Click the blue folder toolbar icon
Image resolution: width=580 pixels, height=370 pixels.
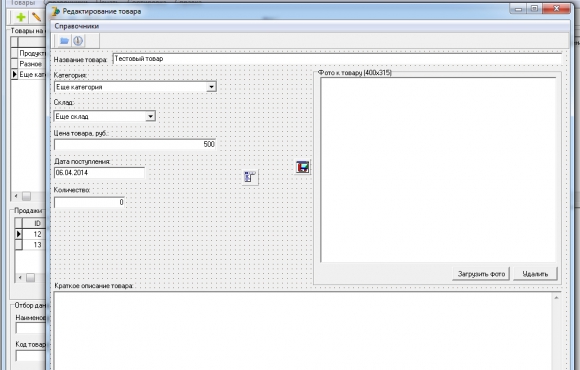click(64, 41)
